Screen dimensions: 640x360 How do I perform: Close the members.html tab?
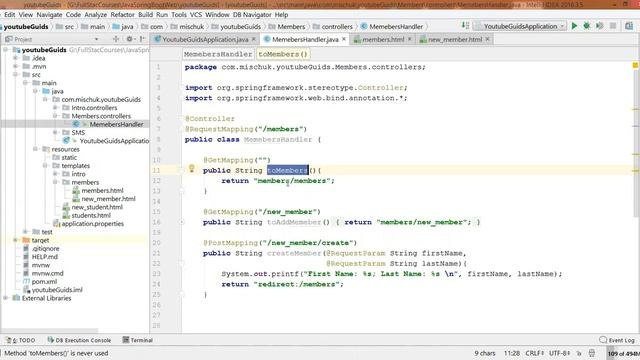coord(409,39)
